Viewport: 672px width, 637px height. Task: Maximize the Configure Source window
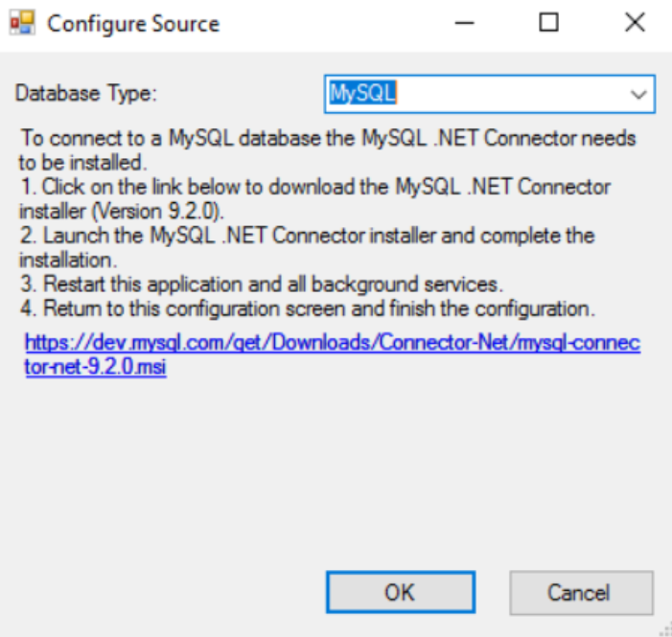(548, 23)
